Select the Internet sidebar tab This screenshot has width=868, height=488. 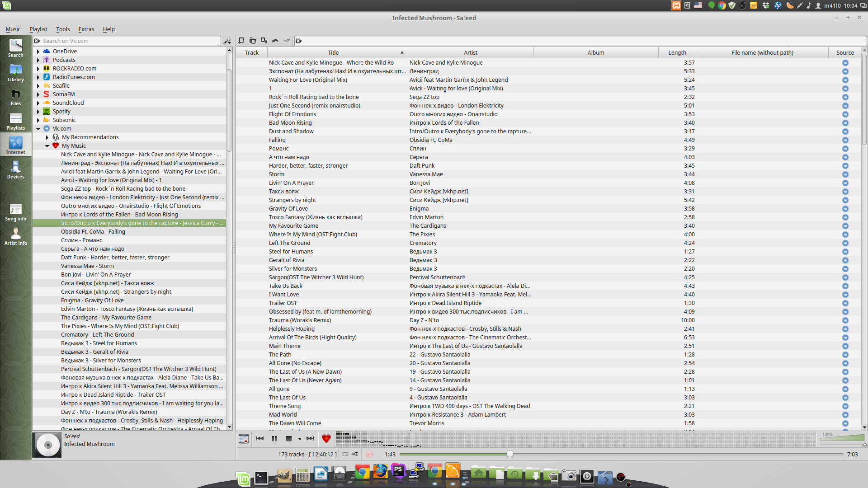(15, 145)
